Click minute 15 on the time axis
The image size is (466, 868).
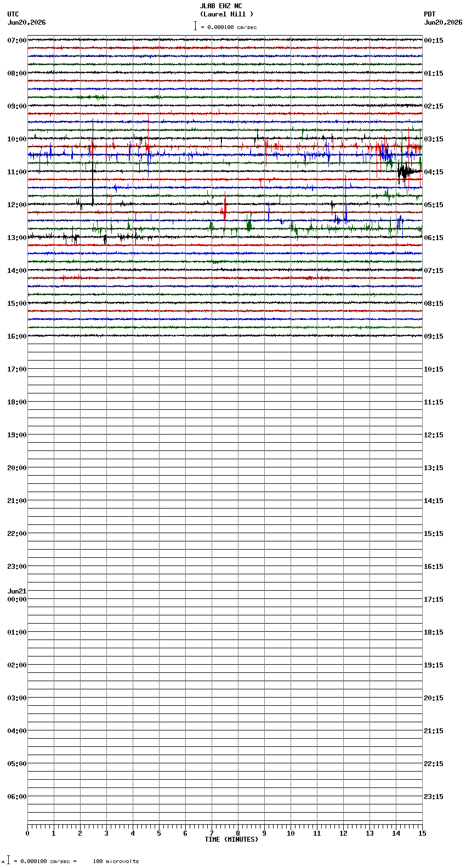(422, 833)
